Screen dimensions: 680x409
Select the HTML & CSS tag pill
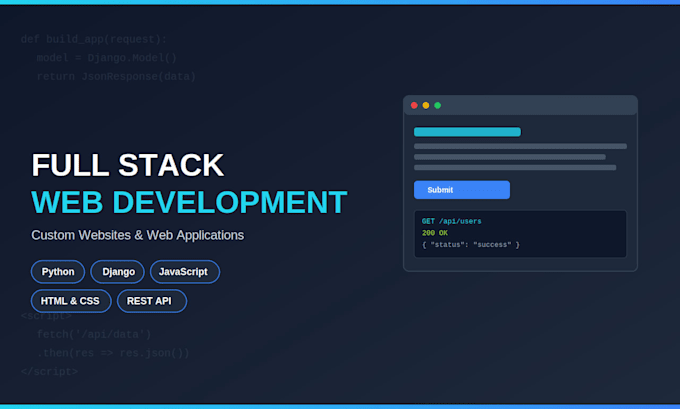(71, 301)
